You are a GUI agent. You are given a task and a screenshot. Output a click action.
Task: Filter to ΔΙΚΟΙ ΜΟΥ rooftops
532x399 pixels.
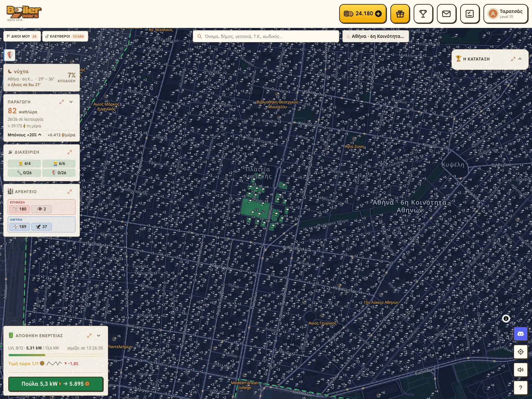(22, 36)
